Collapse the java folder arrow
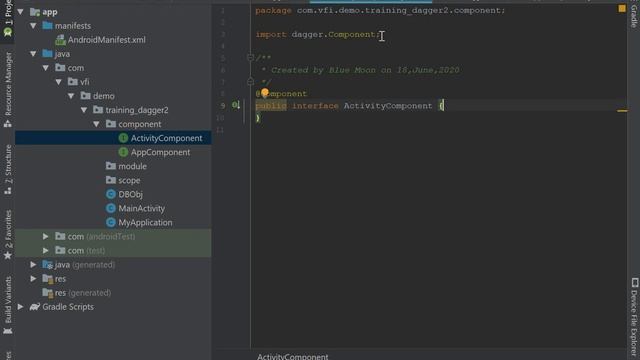 (33, 54)
